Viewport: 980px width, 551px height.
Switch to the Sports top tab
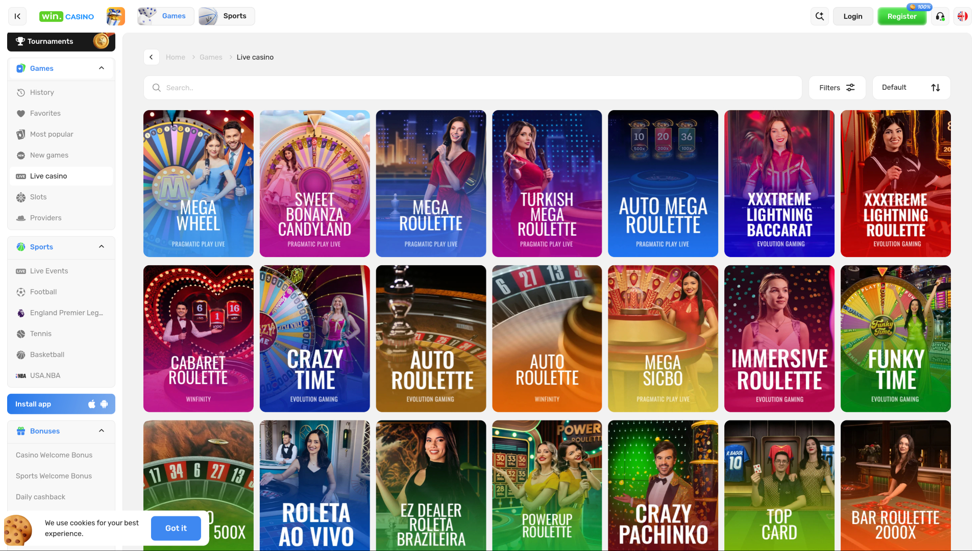pos(227,16)
